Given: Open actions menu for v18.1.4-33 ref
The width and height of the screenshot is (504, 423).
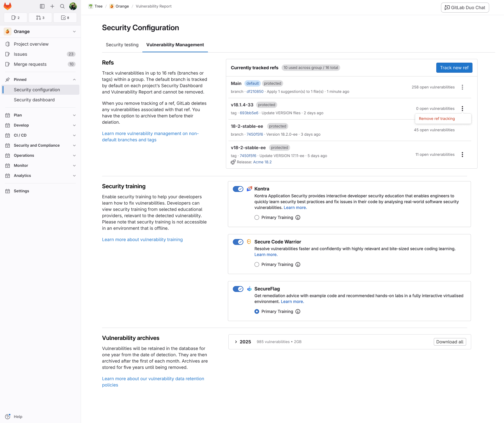Looking at the screenshot, I should click(462, 109).
